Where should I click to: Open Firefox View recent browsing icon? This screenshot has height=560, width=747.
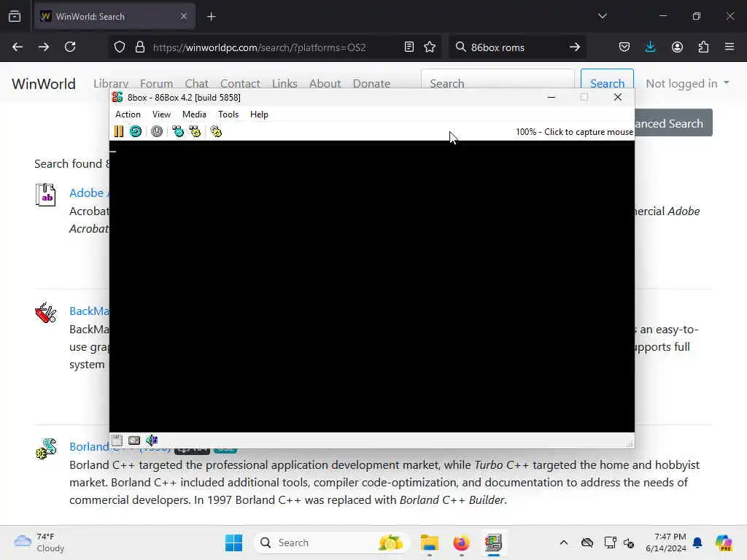pos(15,17)
